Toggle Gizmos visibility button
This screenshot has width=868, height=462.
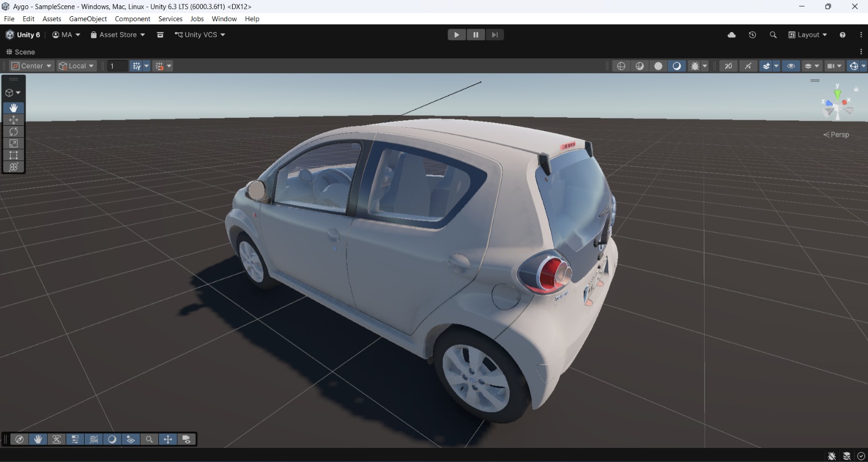click(x=854, y=66)
